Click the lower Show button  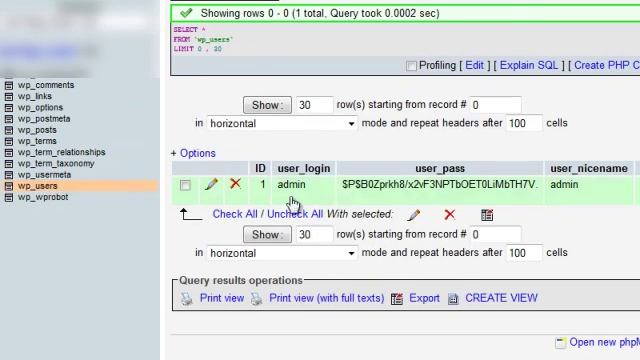[x=267, y=235]
